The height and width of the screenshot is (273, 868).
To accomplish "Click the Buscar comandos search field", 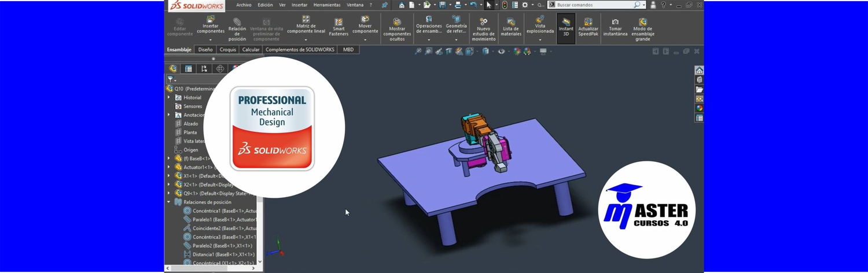I will click(597, 5).
